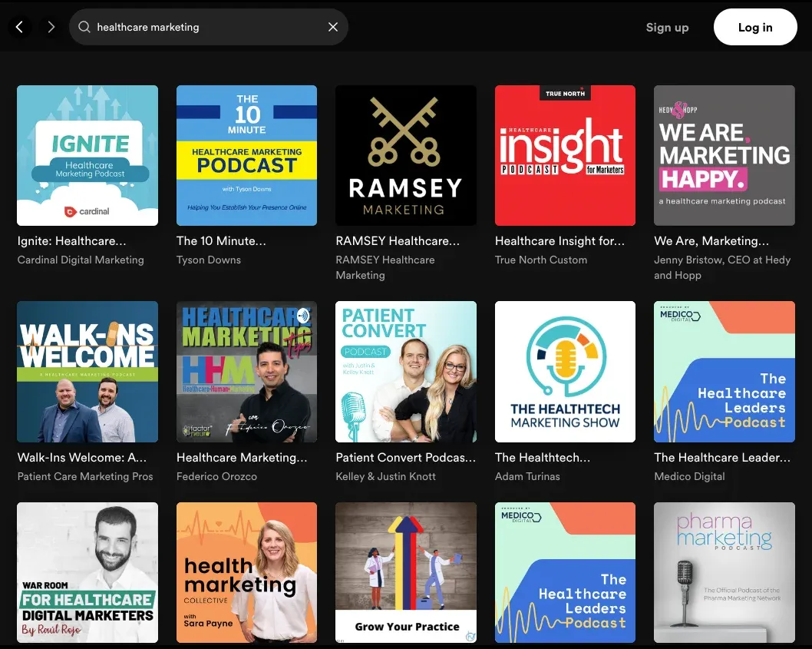The height and width of the screenshot is (649, 812).
Task: Click the Log in button
Action: coord(755,27)
